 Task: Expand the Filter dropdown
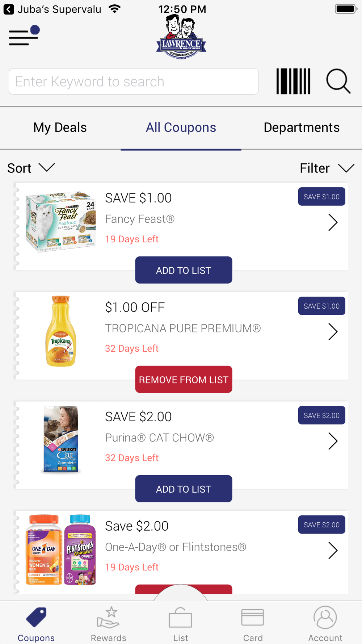[x=327, y=168]
